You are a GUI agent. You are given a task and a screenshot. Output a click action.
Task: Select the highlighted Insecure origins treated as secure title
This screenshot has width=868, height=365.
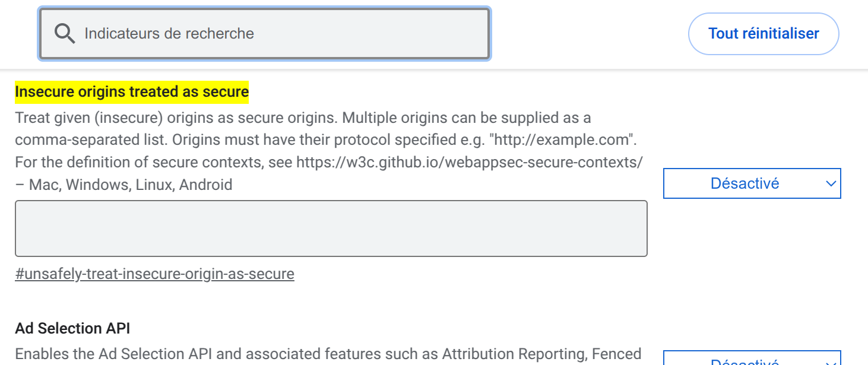point(132,91)
